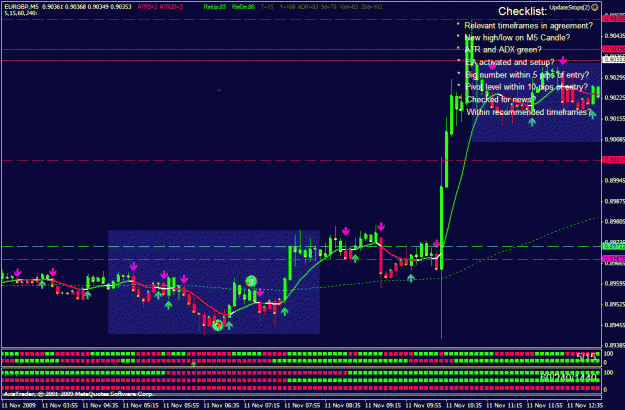Click the '11 Nov 2009' date on the time axis
This screenshot has height=410, width=625.
point(19,406)
